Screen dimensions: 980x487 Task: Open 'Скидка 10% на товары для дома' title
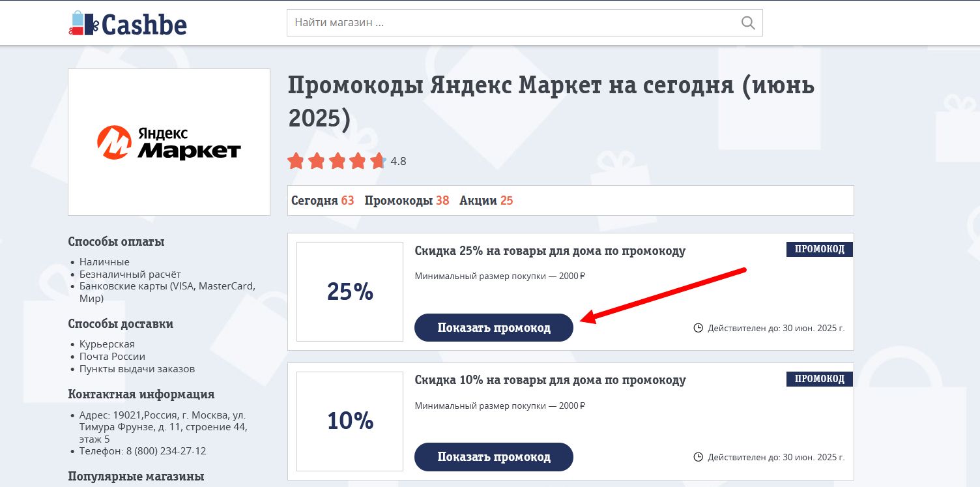tap(550, 380)
